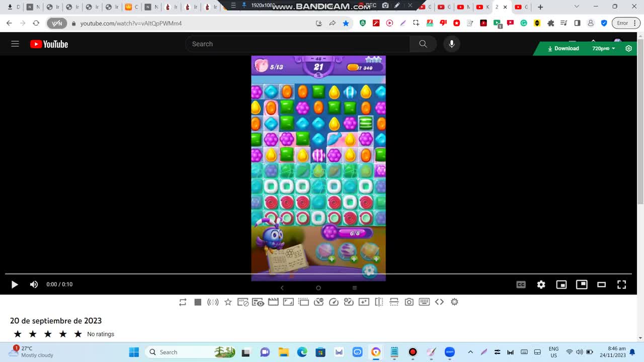
Task: Switch the ENG US input language
Action: [553, 352]
